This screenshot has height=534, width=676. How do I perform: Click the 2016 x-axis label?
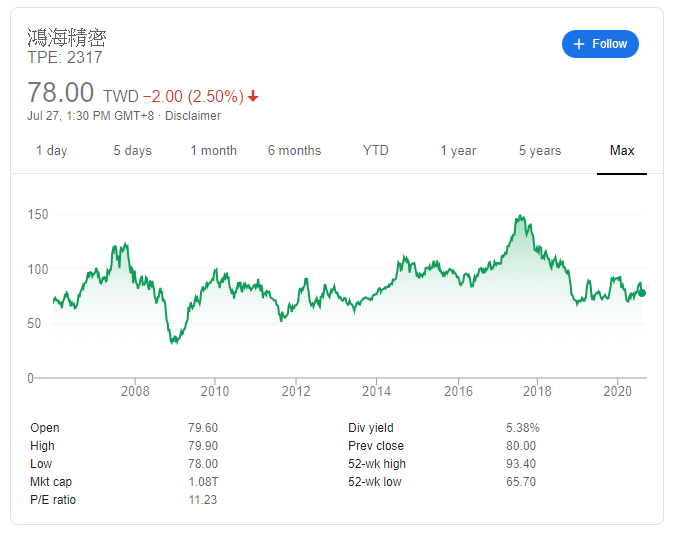click(x=458, y=391)
